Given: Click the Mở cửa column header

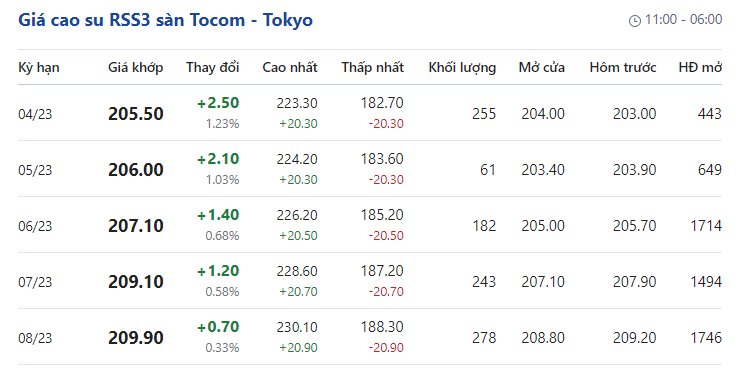Looking at the screenshot, I should pyautogui.click(x=541, y=67).
